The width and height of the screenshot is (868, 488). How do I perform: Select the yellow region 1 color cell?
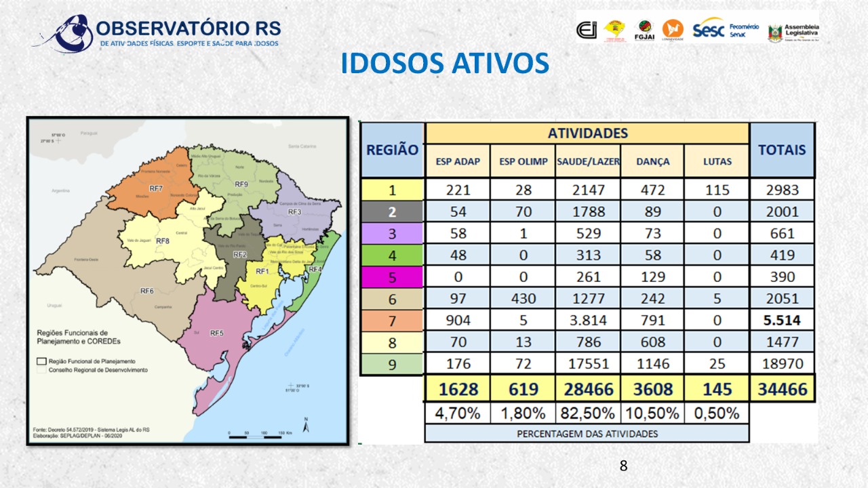pos(391,190)
